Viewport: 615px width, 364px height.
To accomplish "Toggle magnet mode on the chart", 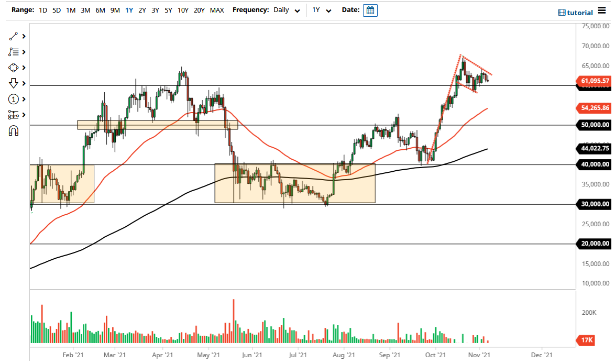I will pyautogui.click(x=13, y=130).
